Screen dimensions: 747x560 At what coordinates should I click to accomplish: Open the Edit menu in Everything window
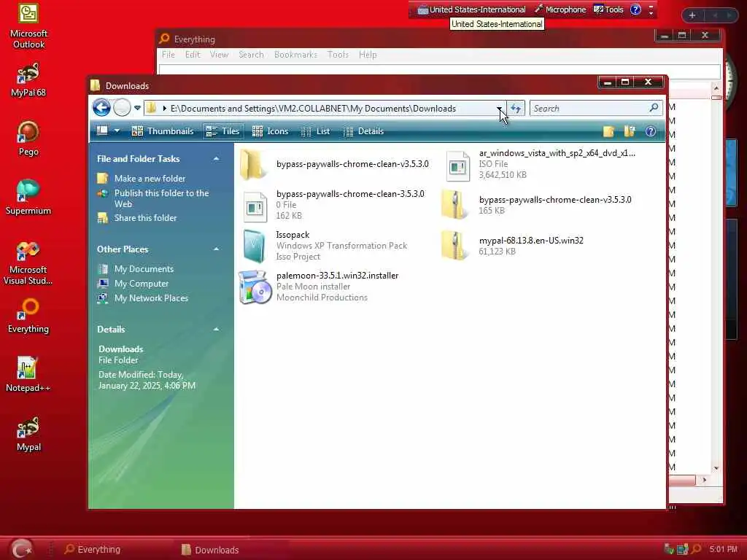[193, 55]
